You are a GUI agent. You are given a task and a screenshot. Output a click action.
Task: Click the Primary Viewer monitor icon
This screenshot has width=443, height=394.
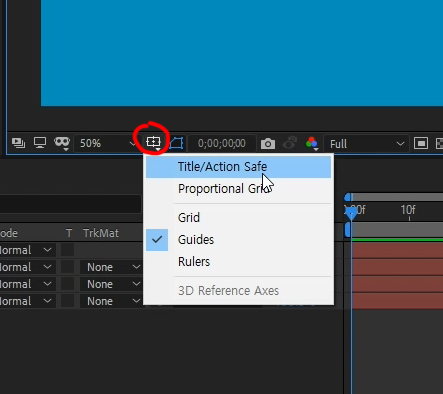(x=40, y=143)
